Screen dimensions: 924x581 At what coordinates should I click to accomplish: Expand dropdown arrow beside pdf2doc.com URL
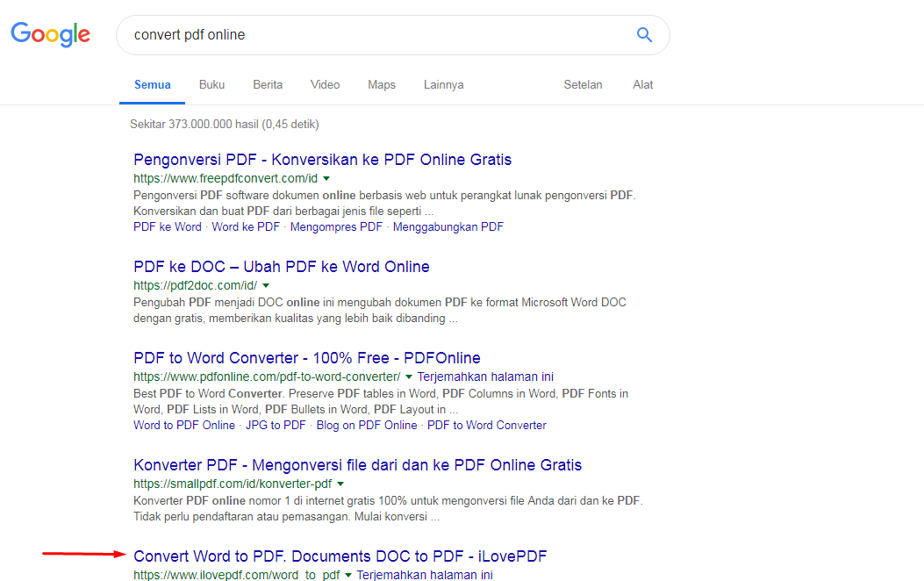[266, 286]
